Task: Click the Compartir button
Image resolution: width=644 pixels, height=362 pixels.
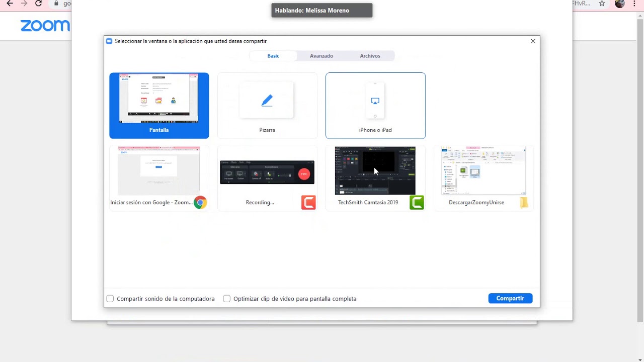Action: click(510, 298)
